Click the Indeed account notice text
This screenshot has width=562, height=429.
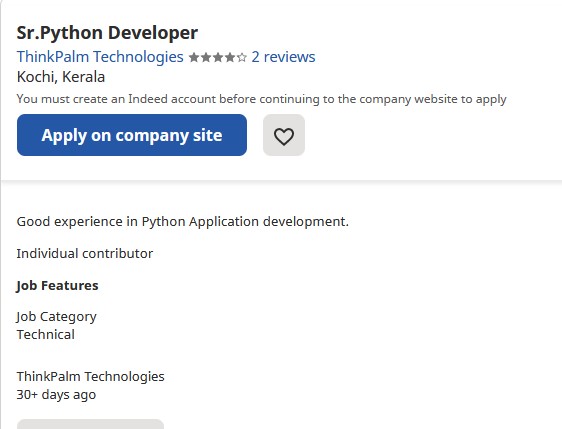coord(261,99)
